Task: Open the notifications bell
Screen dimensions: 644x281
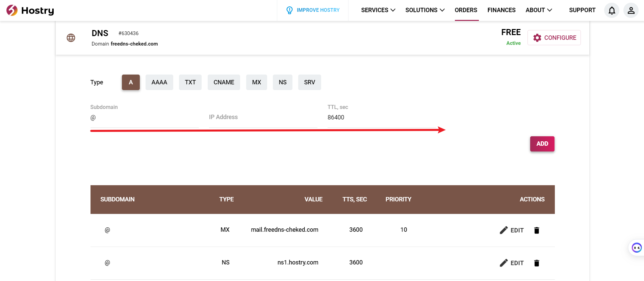Action: point(612,10)
